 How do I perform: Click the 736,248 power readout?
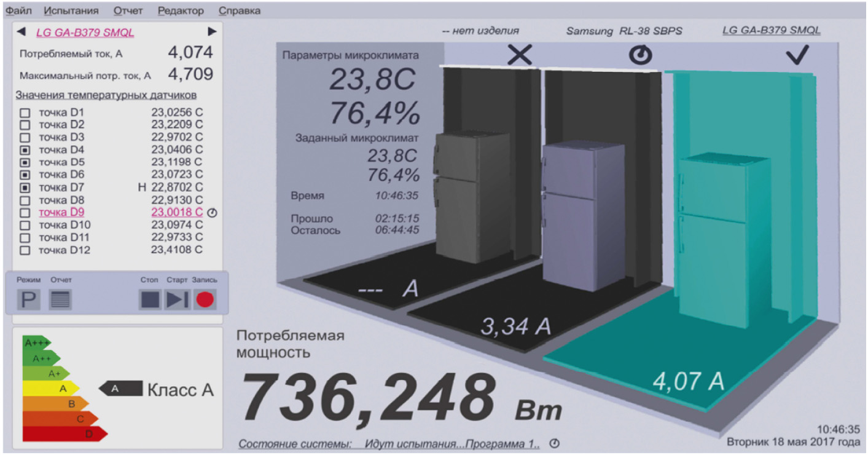368,397
